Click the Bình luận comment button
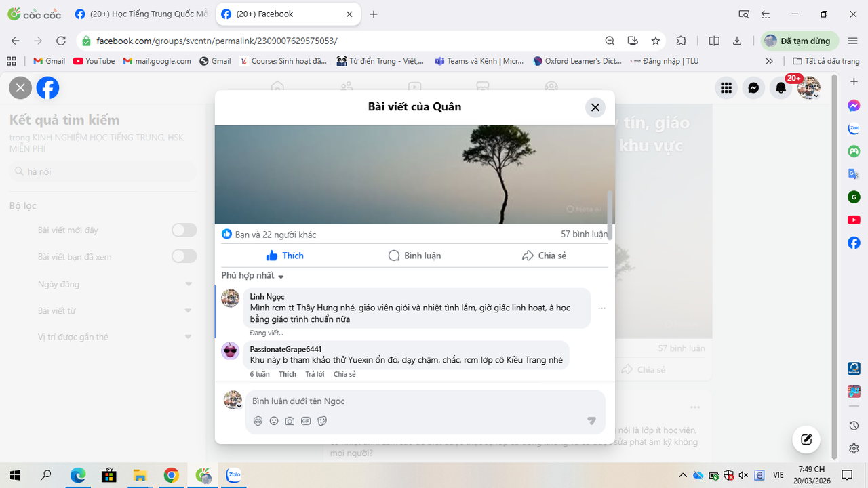 414,256
